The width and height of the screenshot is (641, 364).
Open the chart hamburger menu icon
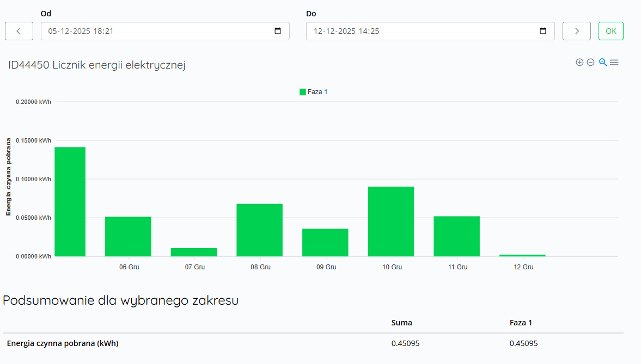tap(614, 62)
